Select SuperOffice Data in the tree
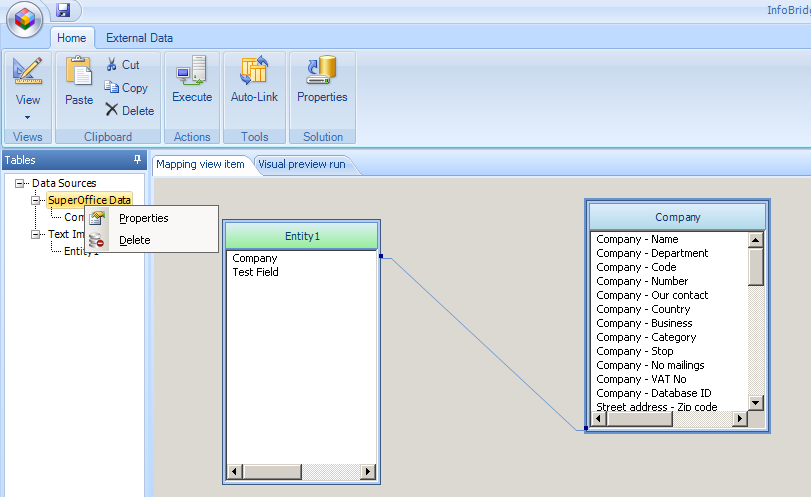The height and width of the screenshot is (497, 811). pyautogui.click(x=89, y=200)
